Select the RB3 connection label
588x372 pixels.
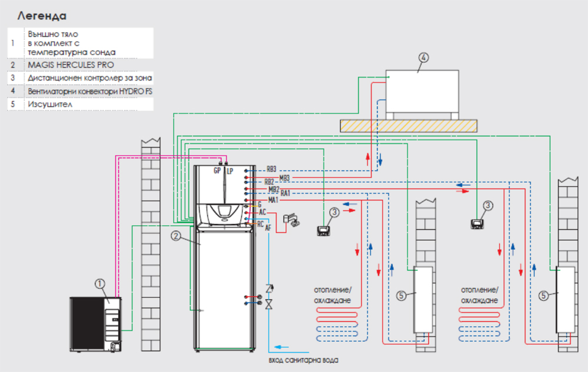[x=270, y=169]
